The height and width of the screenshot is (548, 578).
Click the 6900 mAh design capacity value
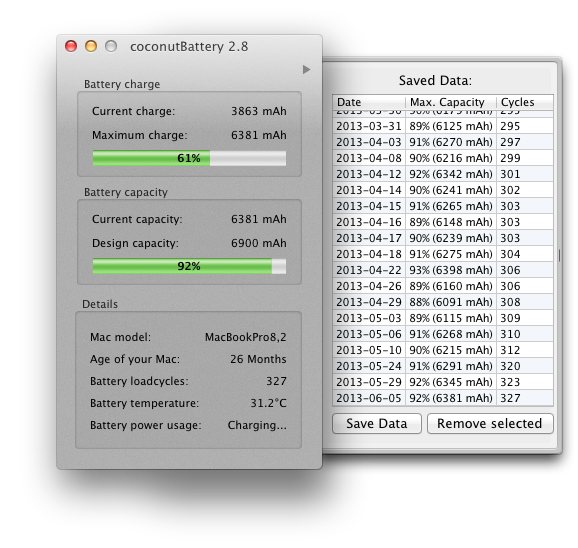(259, 243)
